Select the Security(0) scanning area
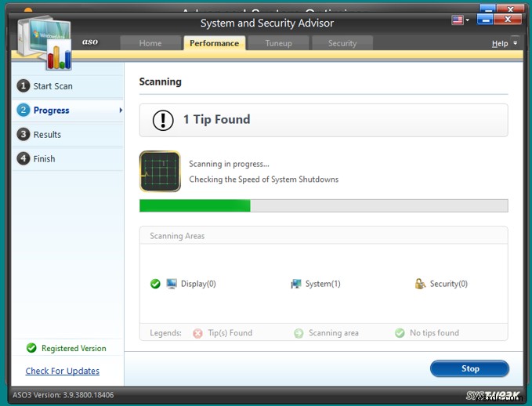532x406 pixels. tap(448, 284)
